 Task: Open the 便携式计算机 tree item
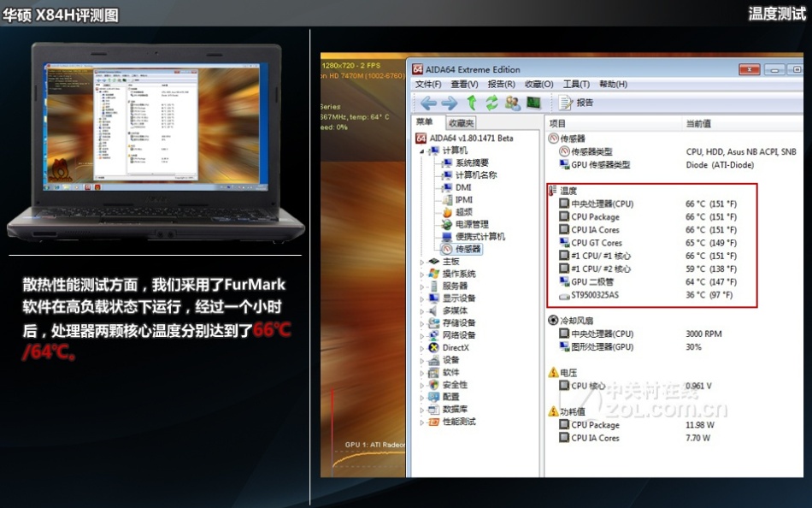473,237
